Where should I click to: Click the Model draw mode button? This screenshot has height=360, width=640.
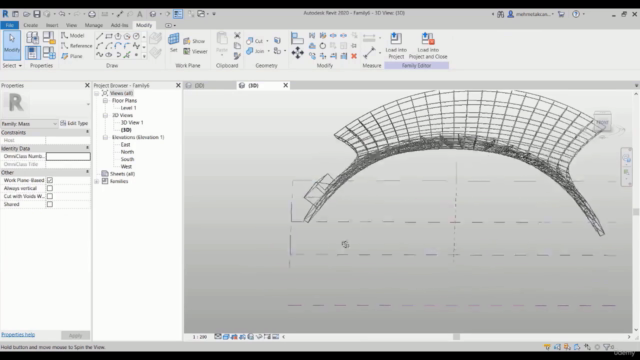click(x=73, y=36)
